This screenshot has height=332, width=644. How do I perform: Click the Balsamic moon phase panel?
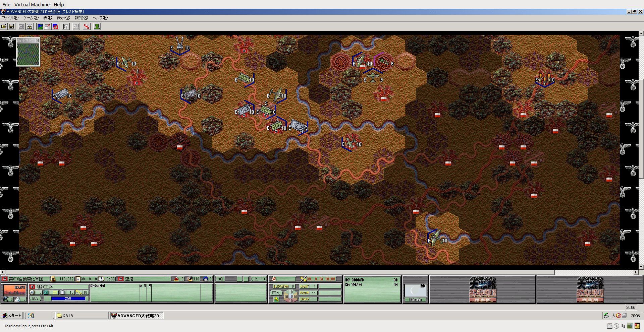[415, 292]
